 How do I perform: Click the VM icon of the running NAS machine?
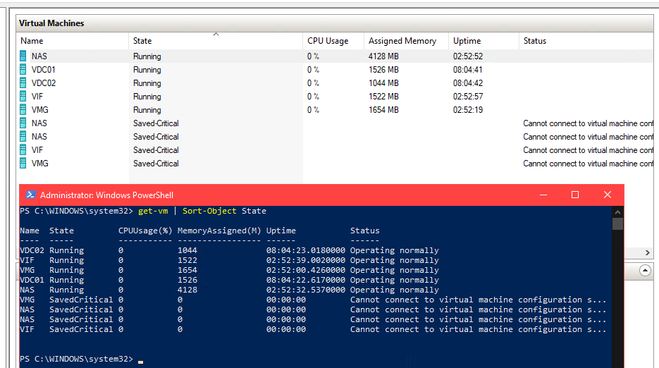23,56
